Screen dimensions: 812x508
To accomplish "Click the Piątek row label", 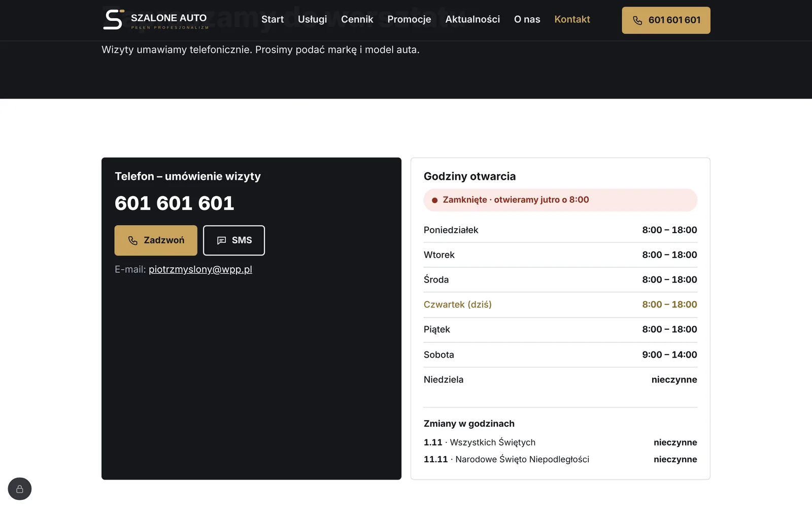I will pyautogui.click(x=437, y=330).
